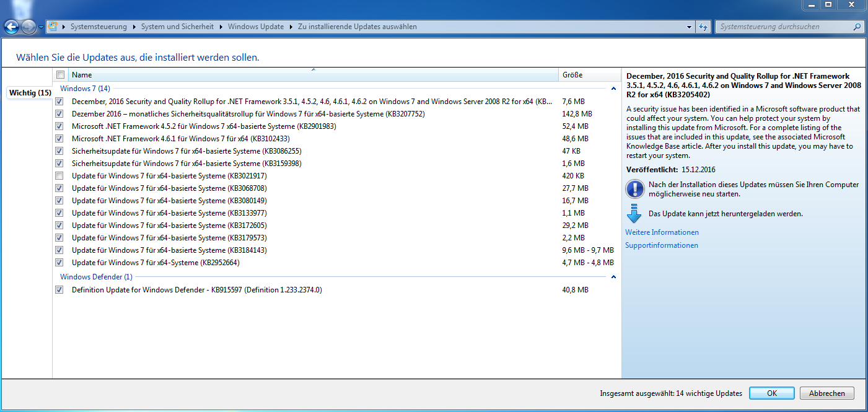The image size is (868, 412).
Task: Open the Supportinformationen link
Action: 662,245
